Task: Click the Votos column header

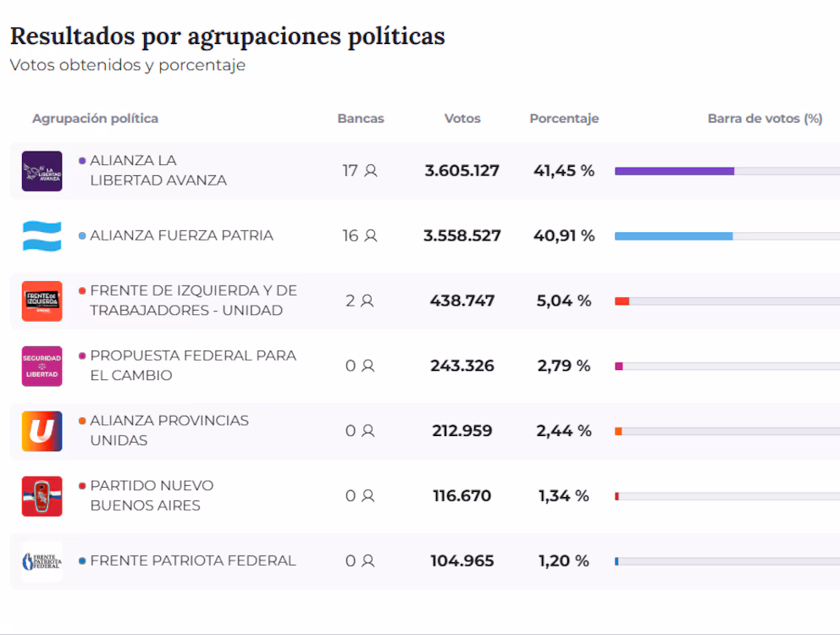Action: [462, 119]
